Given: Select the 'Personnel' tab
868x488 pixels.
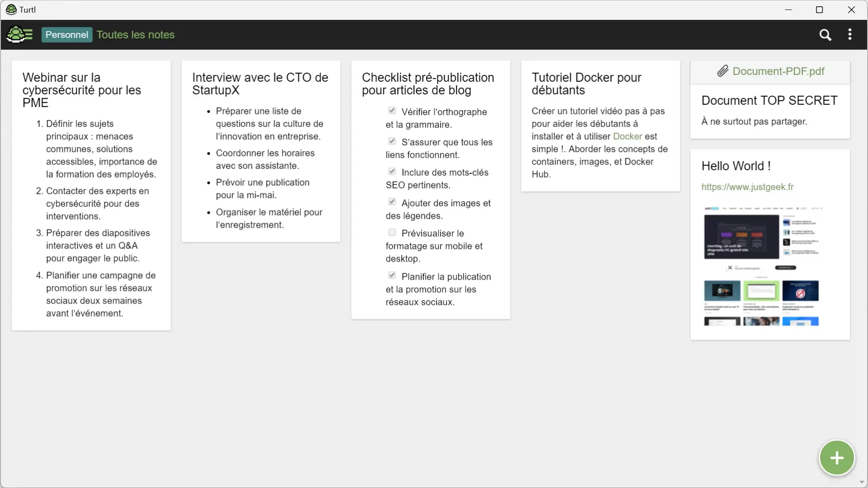Looking at the screenshot, I should (x=67, y=34).
